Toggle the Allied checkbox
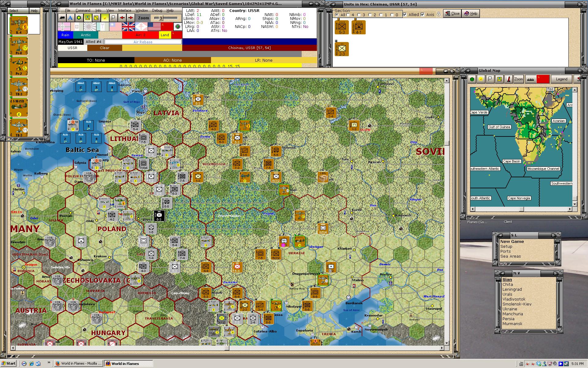Viewport: 588px width, 368px height. (405, 14)
